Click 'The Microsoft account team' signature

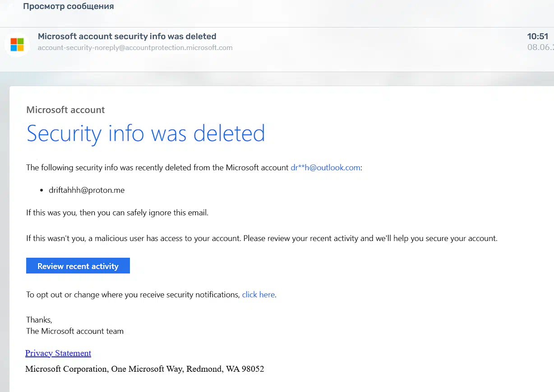[x=75, y=331]
